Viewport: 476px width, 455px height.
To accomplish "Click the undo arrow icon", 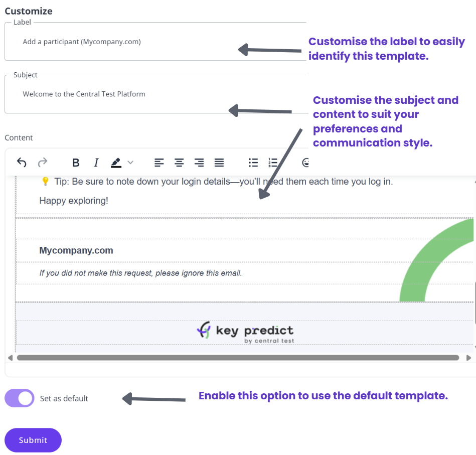I will click(x=22, y=163).
